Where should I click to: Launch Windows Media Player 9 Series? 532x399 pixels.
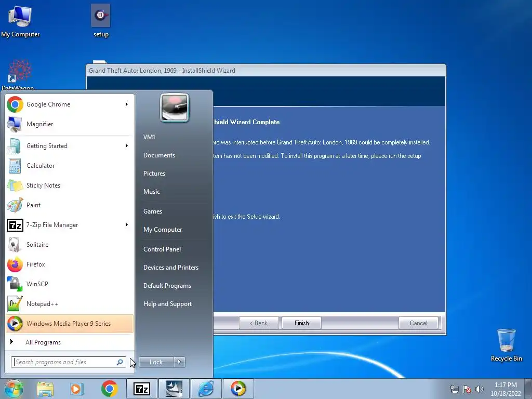[70, 324]
